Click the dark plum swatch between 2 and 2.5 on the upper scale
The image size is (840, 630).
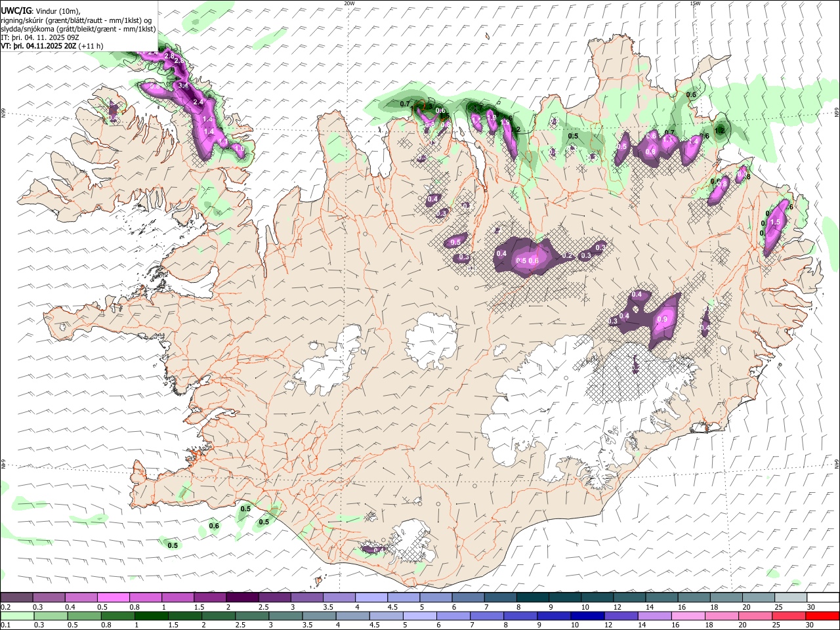[x=243, y=598]
